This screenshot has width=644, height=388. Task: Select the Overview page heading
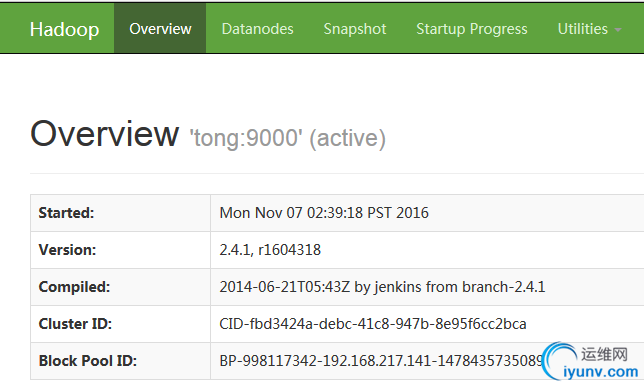(x=104, y=133)
